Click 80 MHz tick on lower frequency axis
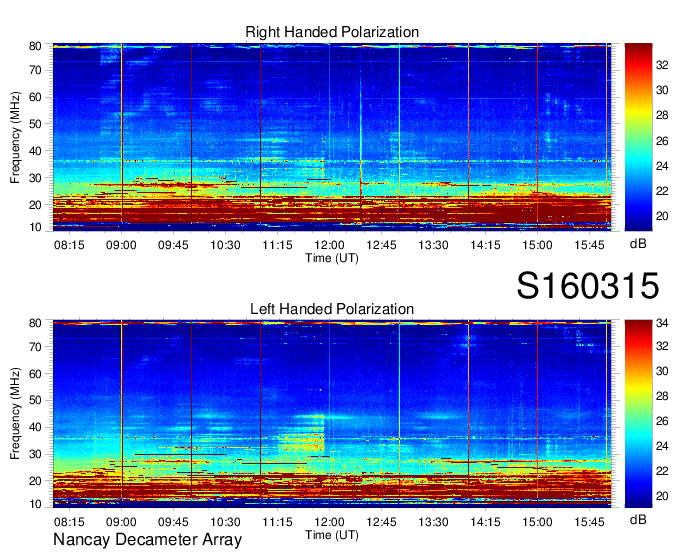This screenshot has height=552, width=680. pyautogui.click(x=35, y=323)
